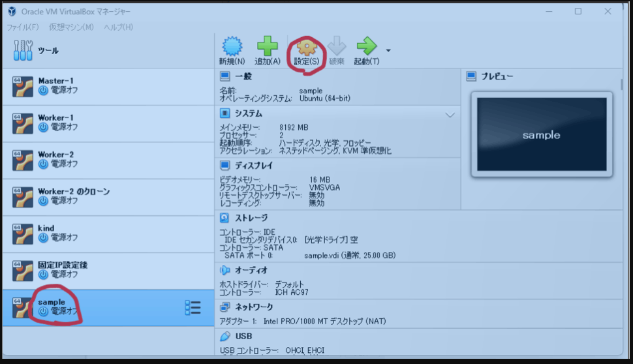Screen dimensions: 633x364
Task: Click the USB section icon
Action: pyautogui.click(x=225, y=336)
